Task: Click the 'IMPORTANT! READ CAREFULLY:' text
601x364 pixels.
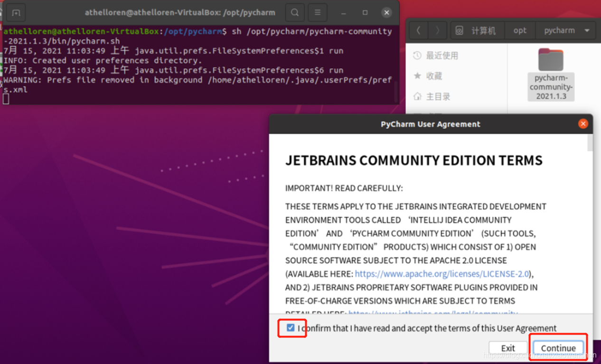Action: pos(344,188)
